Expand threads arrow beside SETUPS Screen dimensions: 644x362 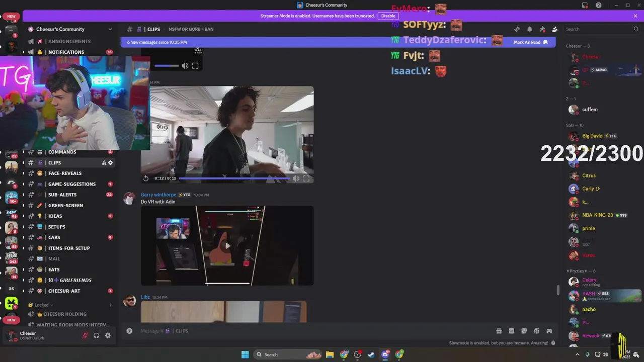point(23,227)
